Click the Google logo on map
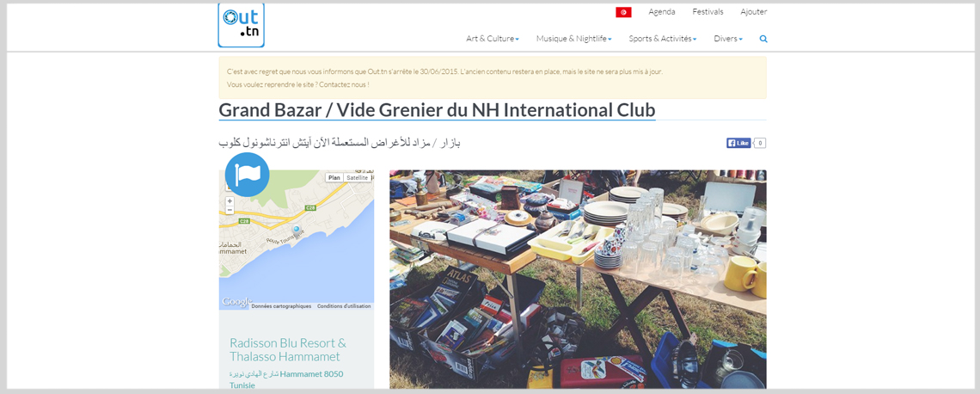The height and width of the screenshot is (394, 980). [x=236, y=302]
